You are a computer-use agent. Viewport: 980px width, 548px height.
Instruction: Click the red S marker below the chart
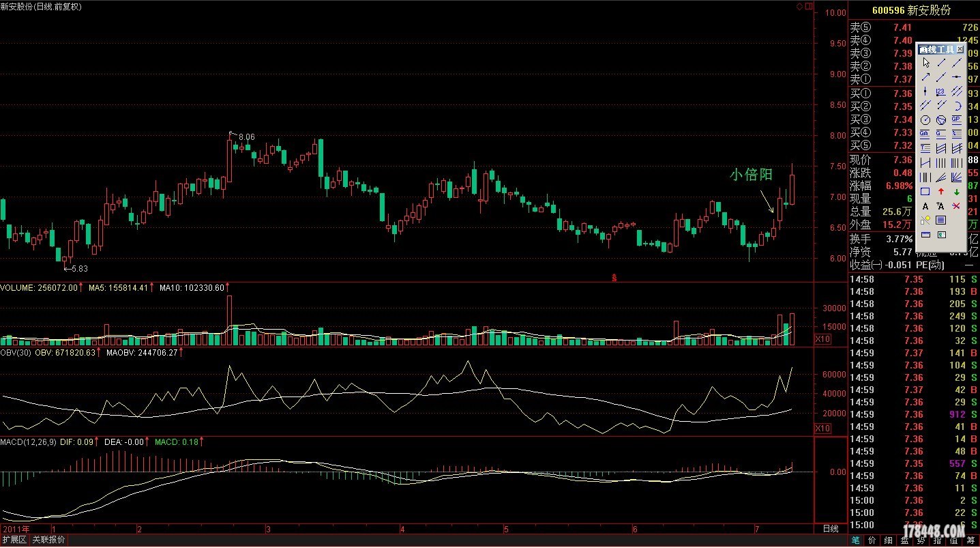(x=614, y=277)
